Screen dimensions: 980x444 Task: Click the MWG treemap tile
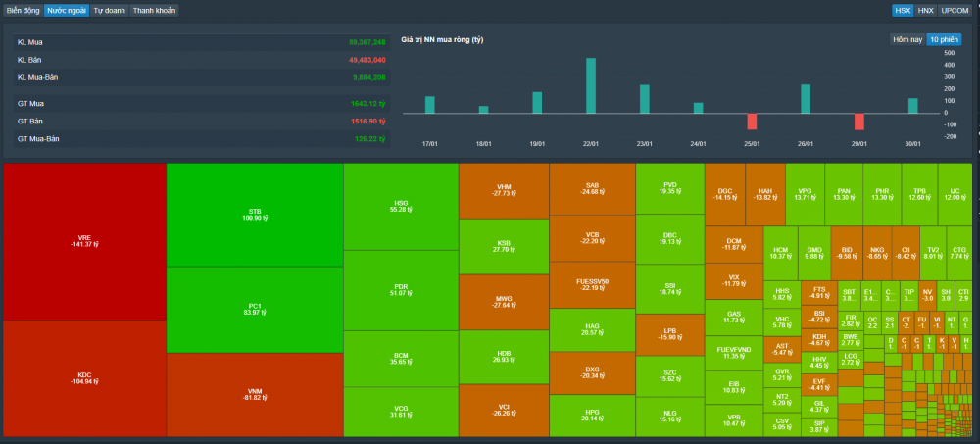pos(504,302)
